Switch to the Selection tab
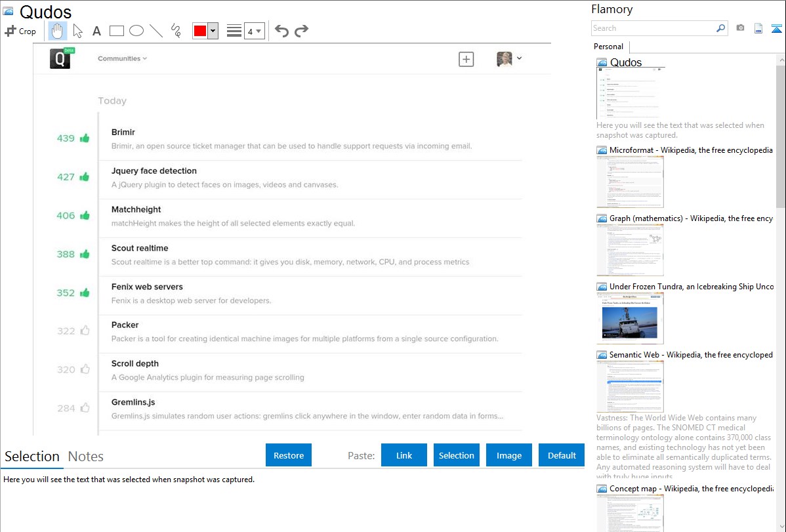 tap(32, 457)
